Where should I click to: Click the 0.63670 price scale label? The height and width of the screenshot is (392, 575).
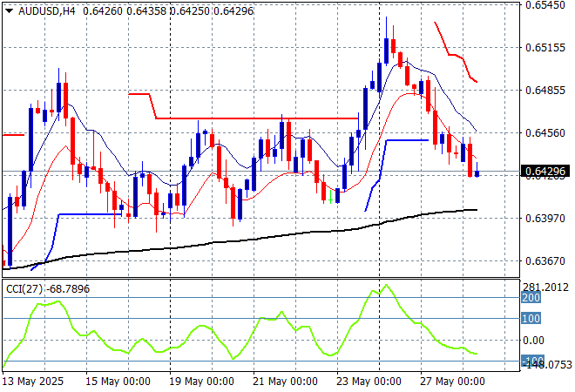click(x=545, y=260)
